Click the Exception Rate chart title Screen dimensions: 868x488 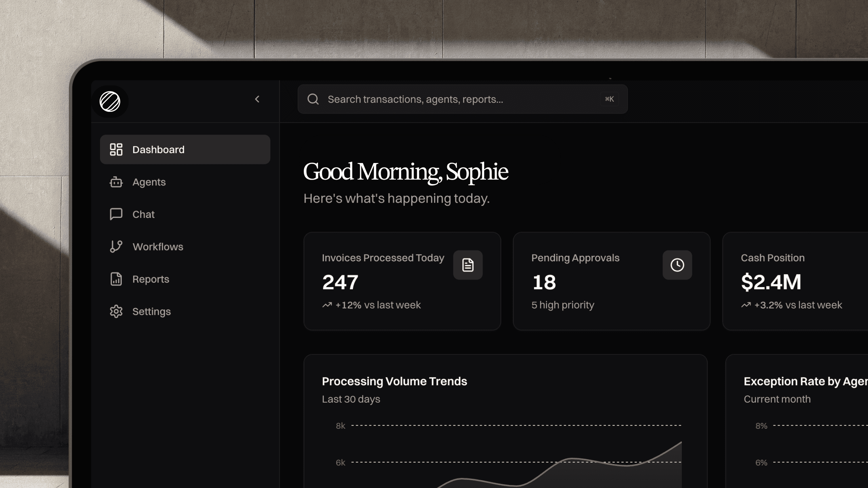coord(806,381)
